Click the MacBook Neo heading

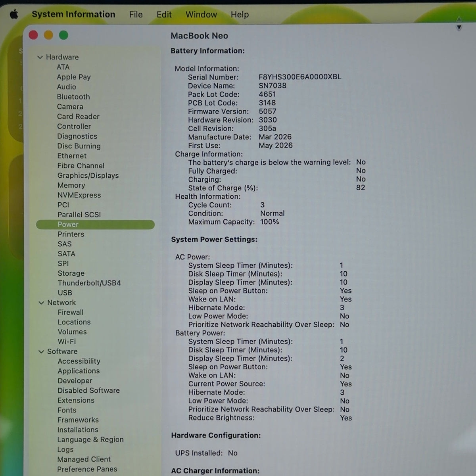199,36
